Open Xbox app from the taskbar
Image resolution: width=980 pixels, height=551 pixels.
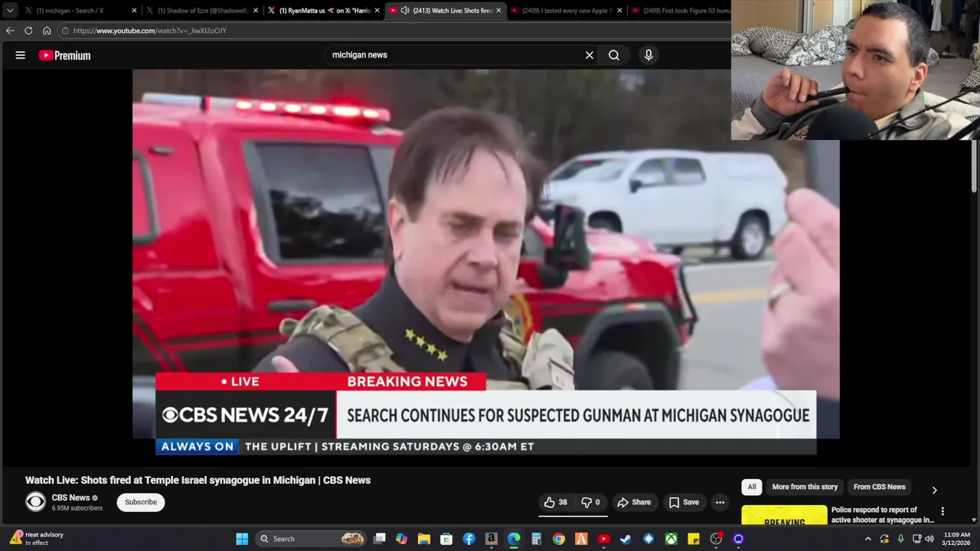[671, 539]
